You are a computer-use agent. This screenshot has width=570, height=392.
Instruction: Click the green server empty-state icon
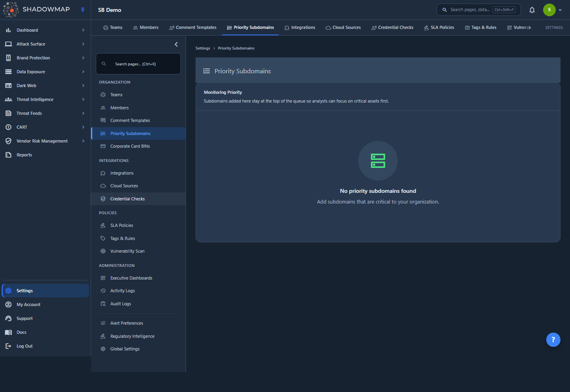tap(378, 161)
